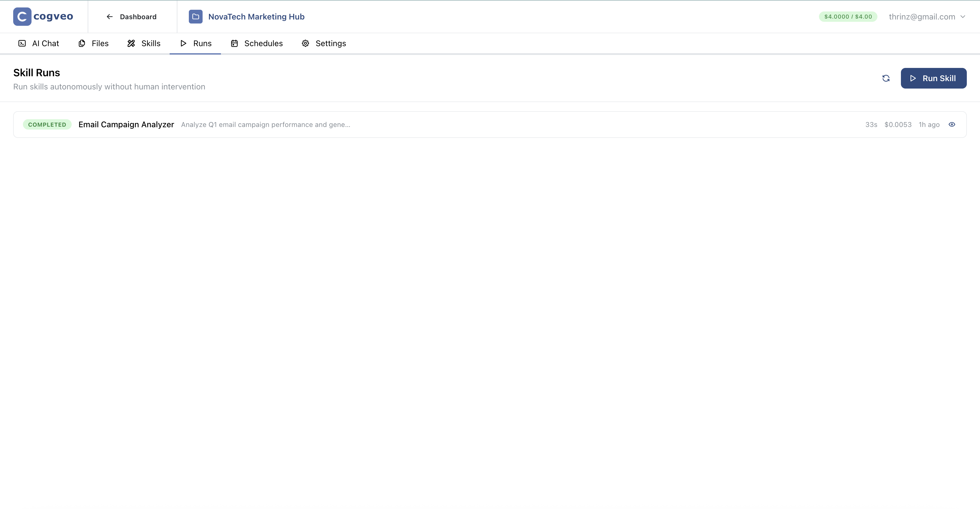
Task: Click the cogveo logo
Action: pyautogui.click(x=43, y=16)
